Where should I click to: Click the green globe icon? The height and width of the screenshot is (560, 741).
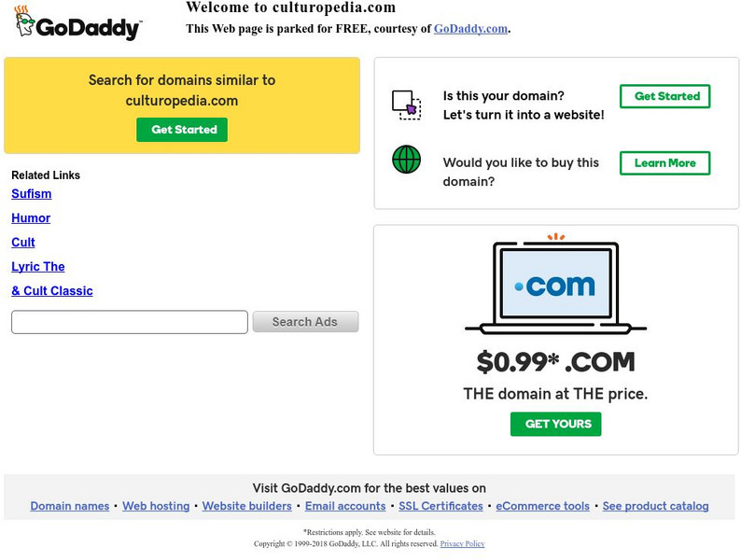[406, 160]
